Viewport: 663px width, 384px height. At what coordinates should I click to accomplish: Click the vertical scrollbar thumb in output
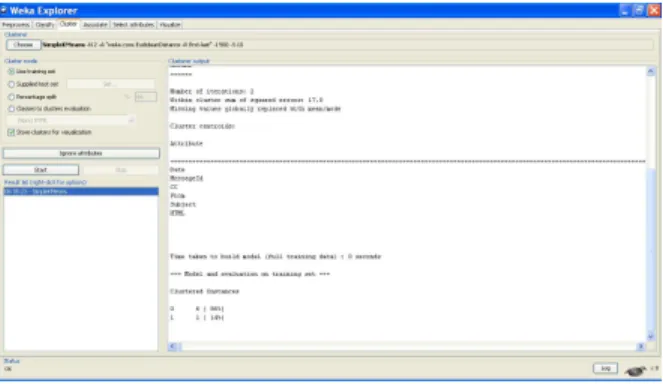(x=651, y=250)
